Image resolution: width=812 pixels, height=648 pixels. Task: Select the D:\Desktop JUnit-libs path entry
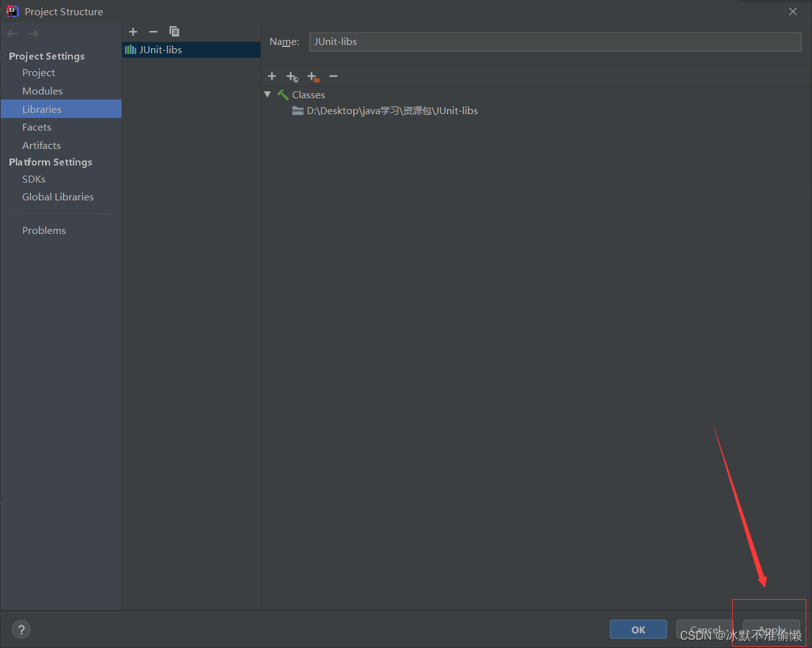[x=392, y=111]
